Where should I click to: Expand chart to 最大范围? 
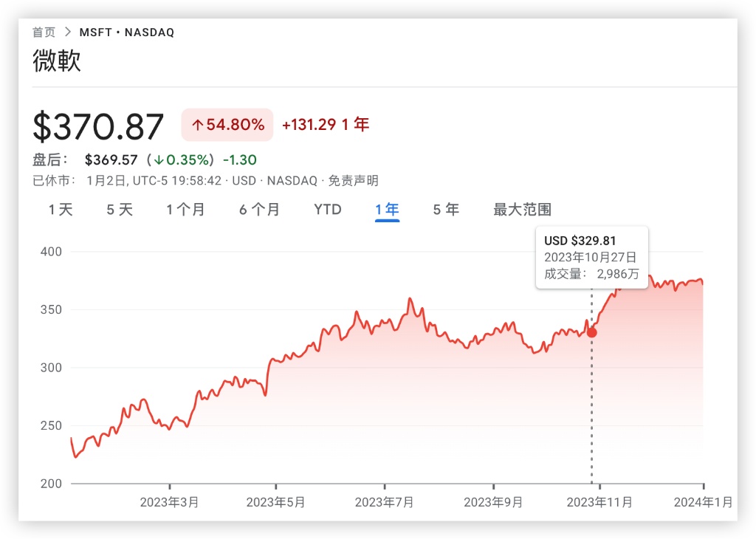pyautogui.click(x=522, y=210)
